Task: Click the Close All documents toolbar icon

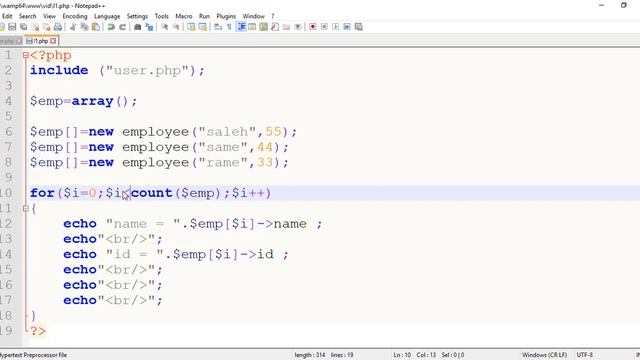Action: 47,27
